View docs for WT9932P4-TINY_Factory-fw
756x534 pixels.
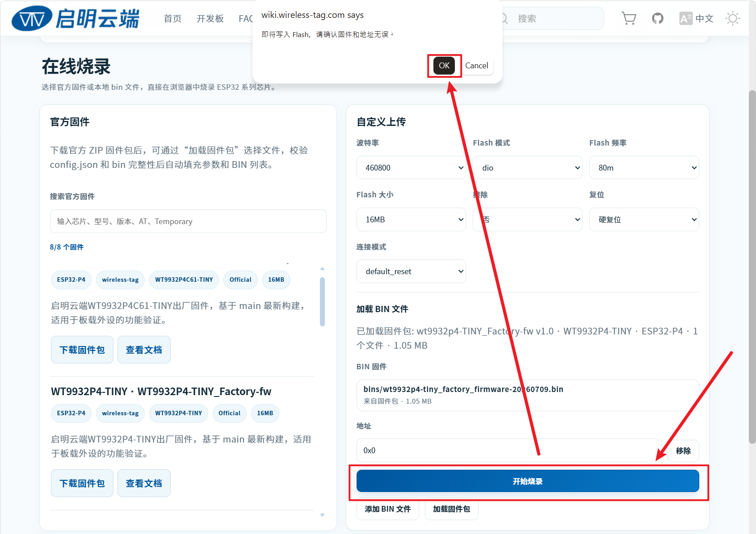(x=144, y=483)
